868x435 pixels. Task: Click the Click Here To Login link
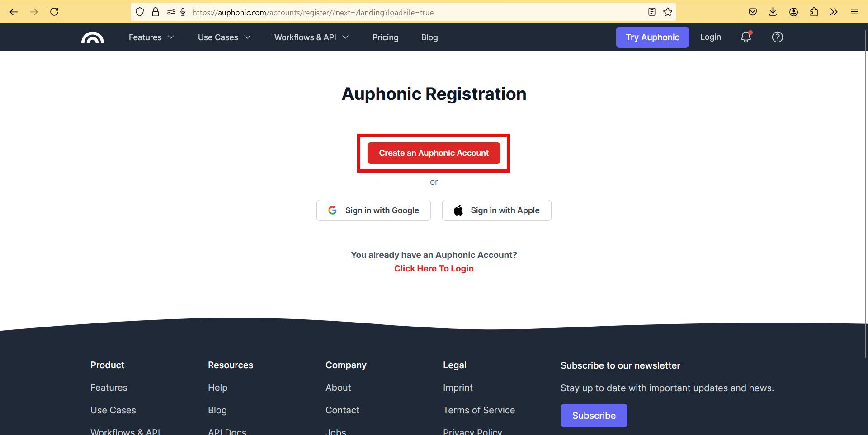(434, 269)
